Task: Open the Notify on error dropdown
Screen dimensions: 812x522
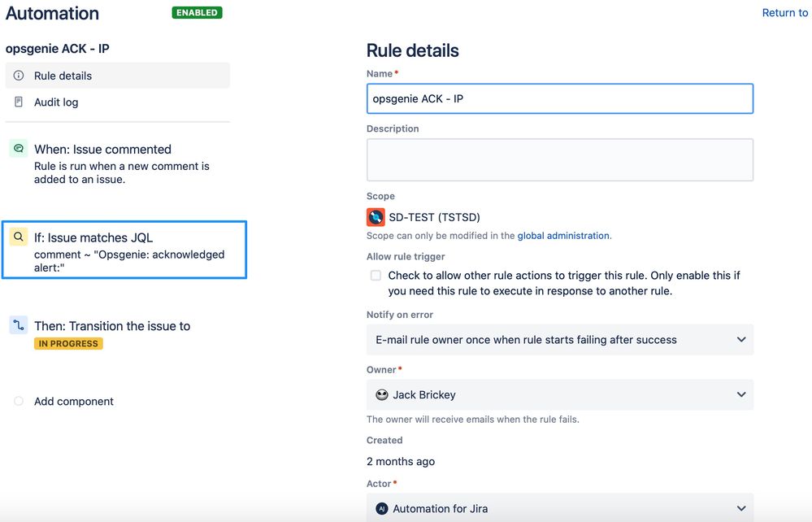Action: click(x=560, y=340)
